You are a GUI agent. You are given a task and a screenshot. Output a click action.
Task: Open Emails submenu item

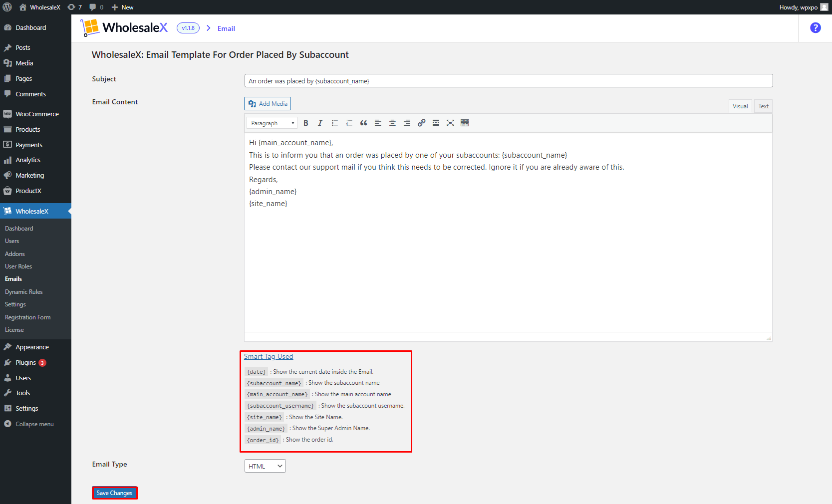click(x=13, y=279)
